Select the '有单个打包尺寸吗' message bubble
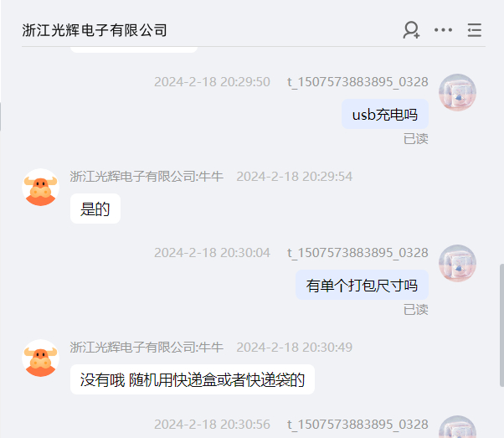 (362, 285)
